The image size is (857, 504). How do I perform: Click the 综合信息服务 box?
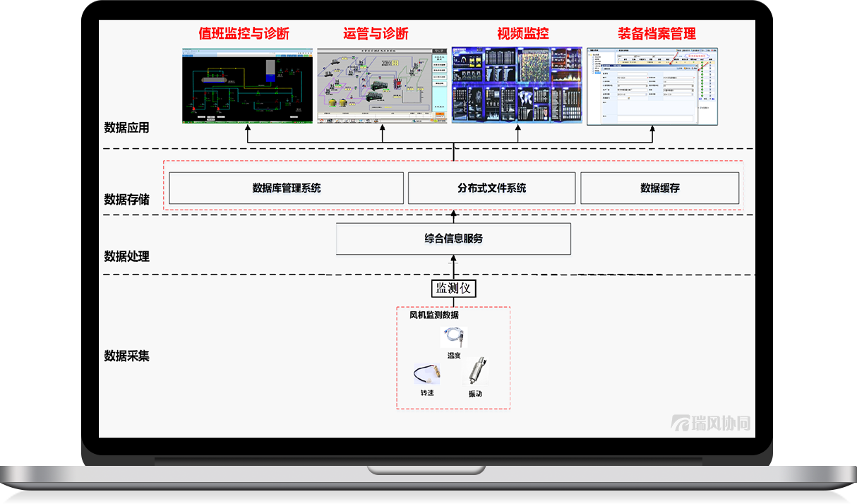coord(454,238)
